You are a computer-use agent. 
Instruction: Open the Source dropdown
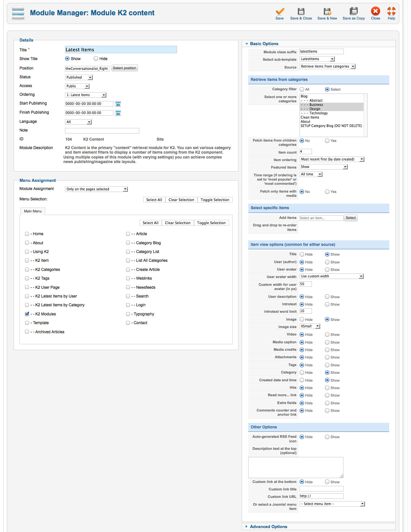click(328, 66)
